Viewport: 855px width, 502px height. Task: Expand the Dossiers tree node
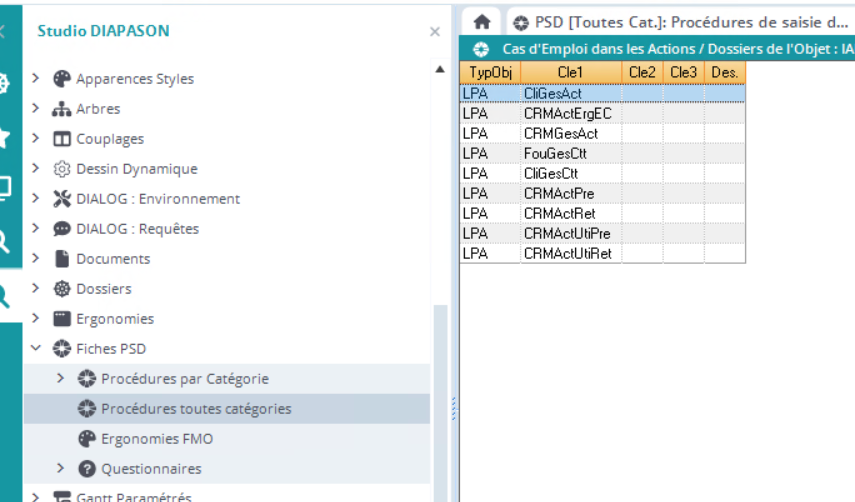[37, 289]
